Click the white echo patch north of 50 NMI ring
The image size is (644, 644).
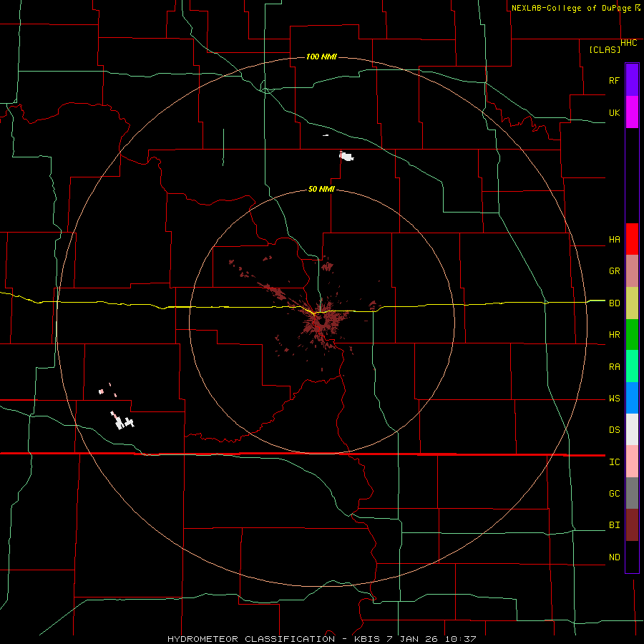[346, 156]
